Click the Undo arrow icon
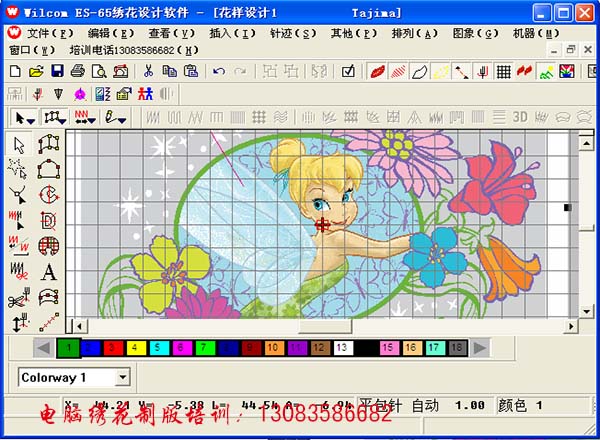The width and height of the screenshot is (600, 440). pos(218,71)
